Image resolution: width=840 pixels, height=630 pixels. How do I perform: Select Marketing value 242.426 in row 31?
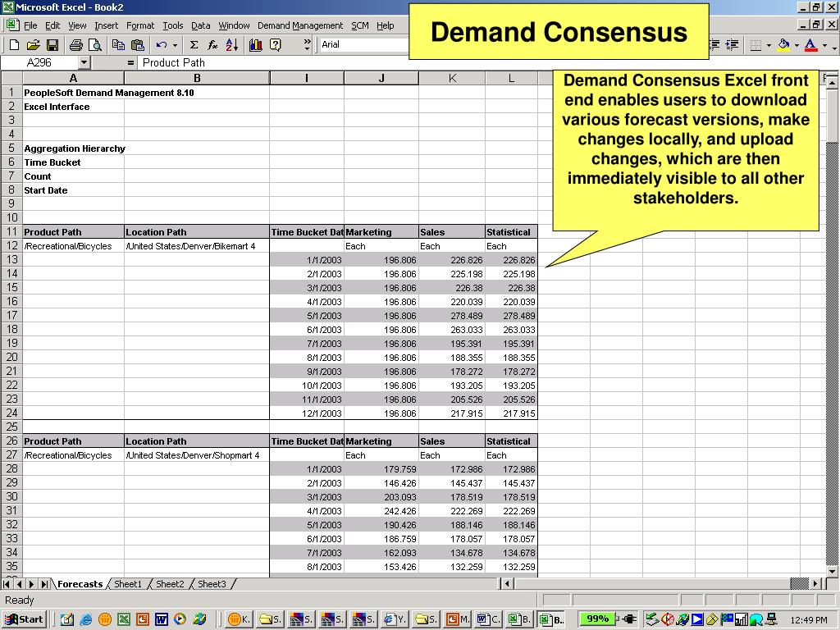pyautogui.click(x=381, y=510)
